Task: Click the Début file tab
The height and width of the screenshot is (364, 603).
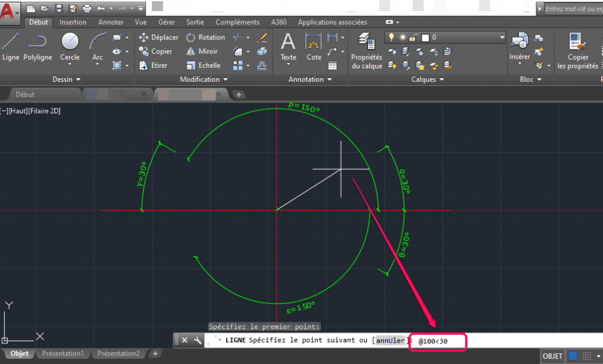Action: (x=25, y=95)
